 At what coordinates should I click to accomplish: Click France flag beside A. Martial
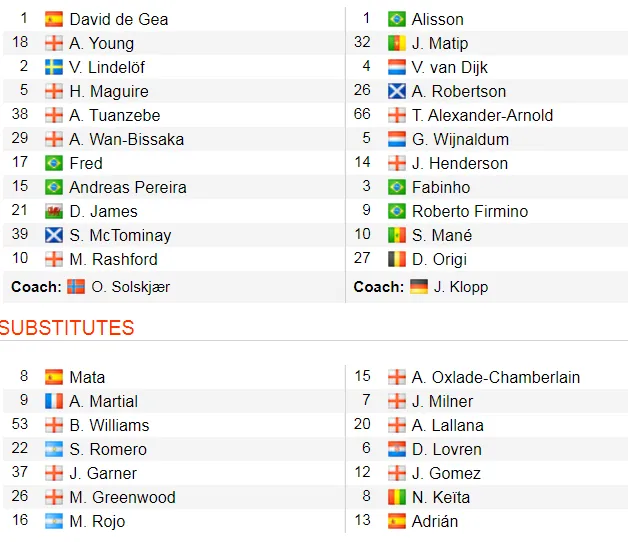(x=54, y=401)
